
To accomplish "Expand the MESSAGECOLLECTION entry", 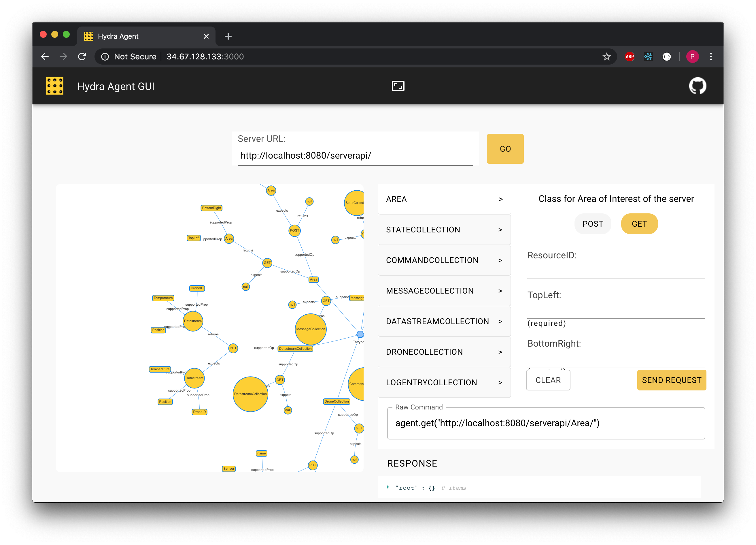I will 444,291.
